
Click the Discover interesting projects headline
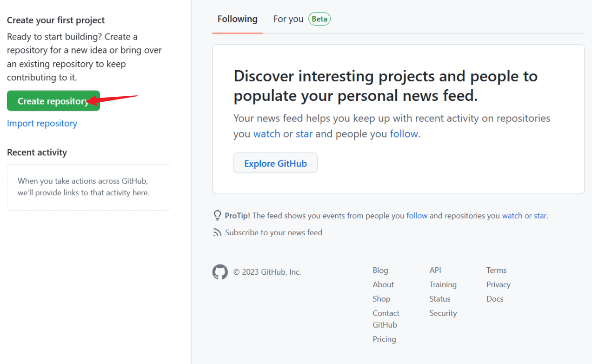coord(386,86)
